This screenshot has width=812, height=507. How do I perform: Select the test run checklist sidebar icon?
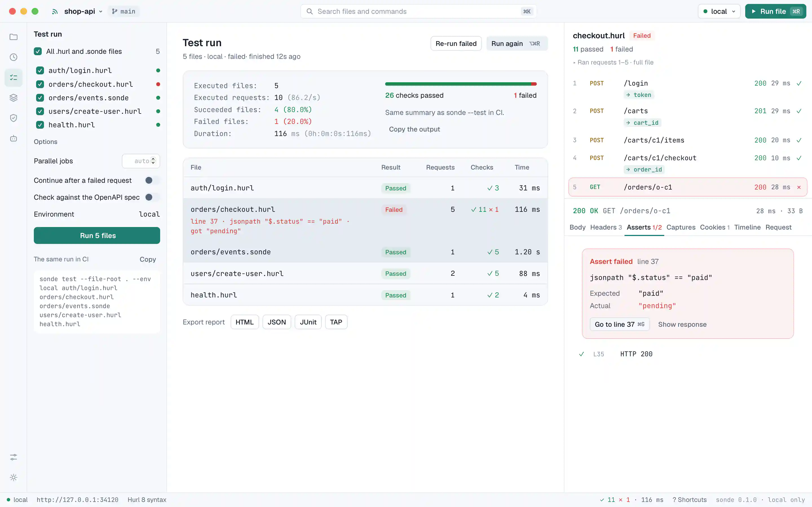coord(14,77)
